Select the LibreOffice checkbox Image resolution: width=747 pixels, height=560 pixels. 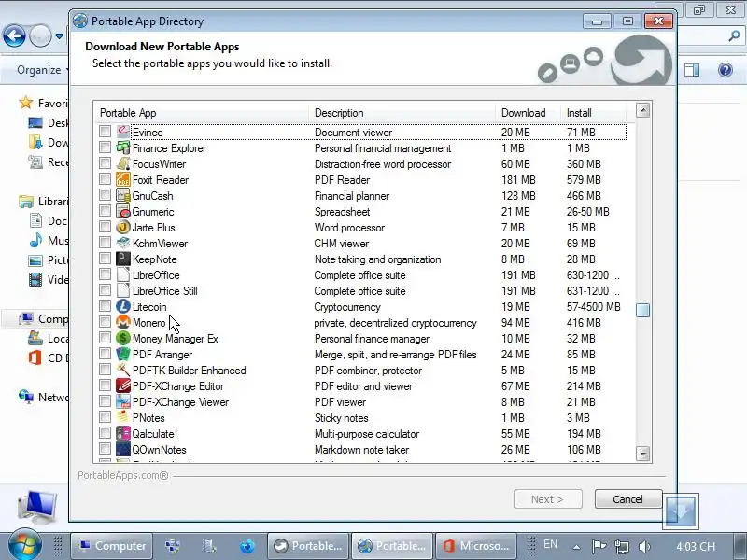(x=105, y=273)
